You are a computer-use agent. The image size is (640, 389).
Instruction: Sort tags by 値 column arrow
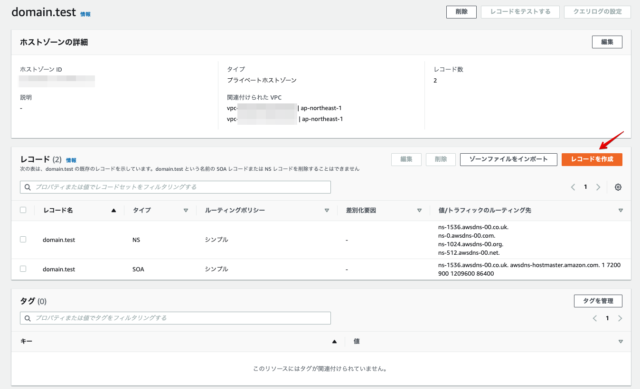620,342
